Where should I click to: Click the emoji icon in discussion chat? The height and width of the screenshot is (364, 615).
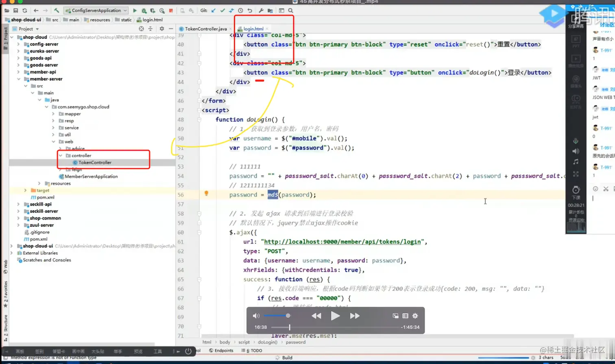coord(596,188)
